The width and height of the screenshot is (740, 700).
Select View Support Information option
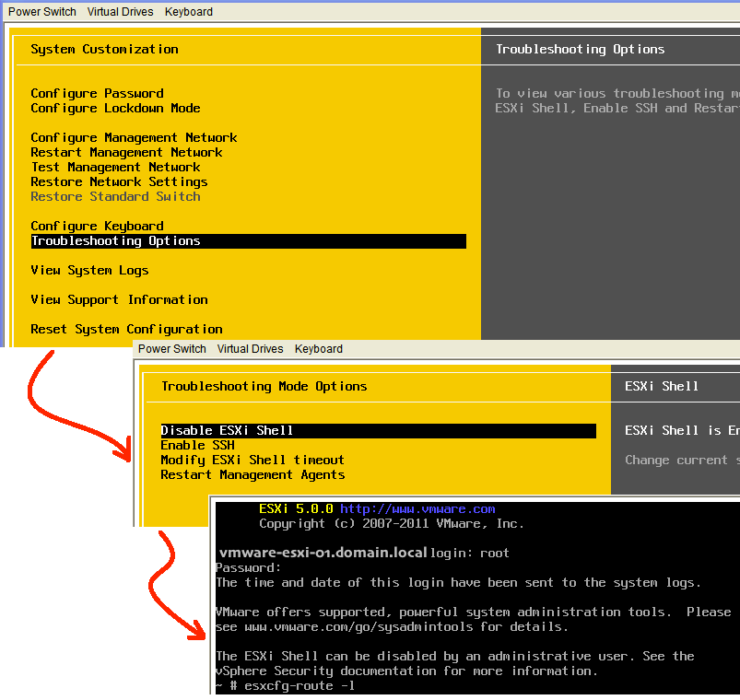(119, 299)
